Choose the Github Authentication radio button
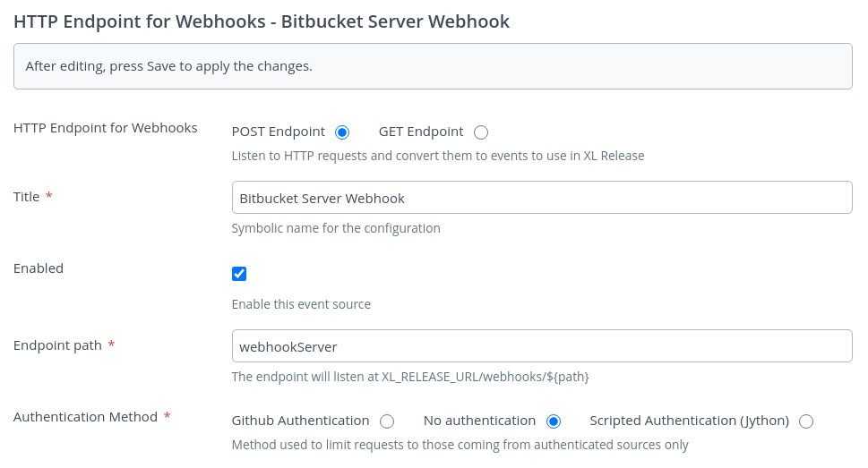 [x=387, y=421]
